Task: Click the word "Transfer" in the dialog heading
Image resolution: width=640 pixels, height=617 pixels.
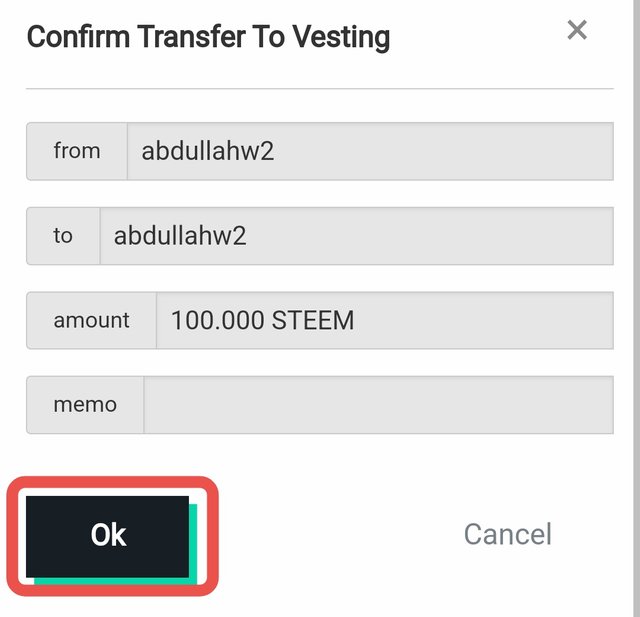Action: [x=191, y=37]
